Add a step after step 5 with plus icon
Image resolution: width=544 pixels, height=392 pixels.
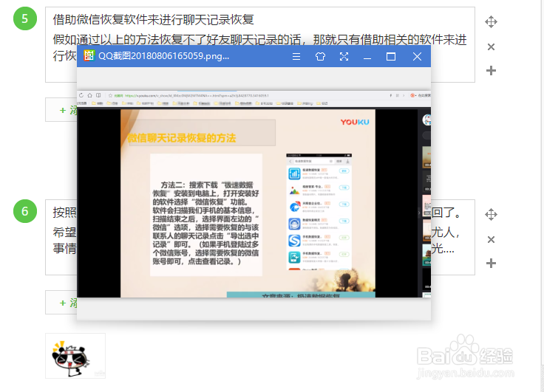pyautogui.click(x=491, y=71)
